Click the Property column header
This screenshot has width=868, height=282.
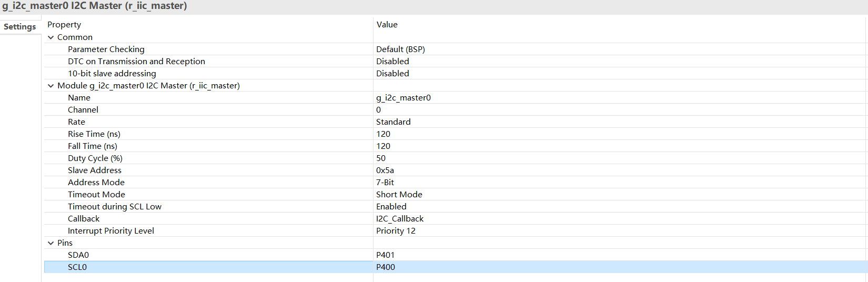pos(64,25)
